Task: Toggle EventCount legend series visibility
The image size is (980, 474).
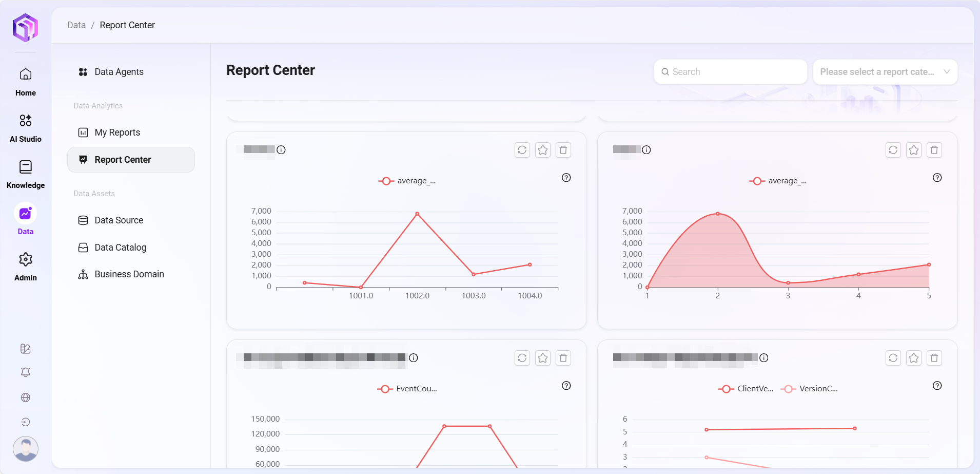Action: [x=407, y=389]
